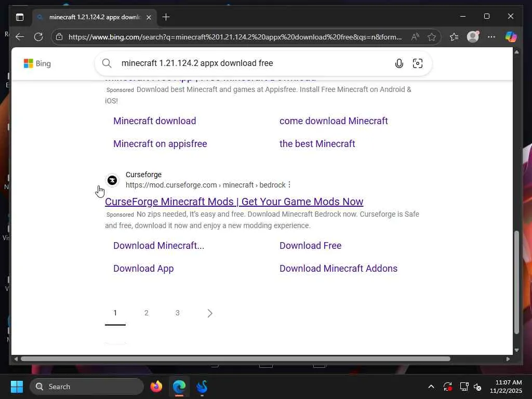Go to the Bing home logo

tap(37, 63)
